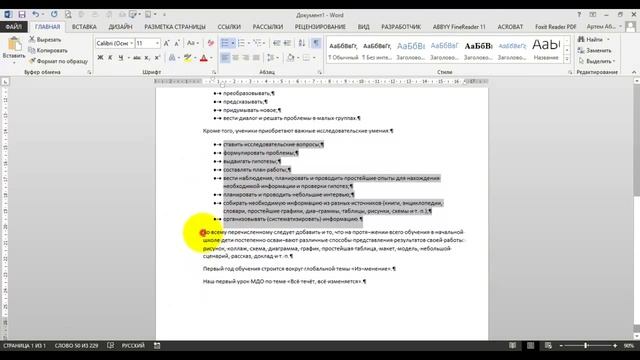Viewport: 640px width, 360px height.
Task: Switch to read mode view icon
Action: pyautogui.click(x=513, y=345)
